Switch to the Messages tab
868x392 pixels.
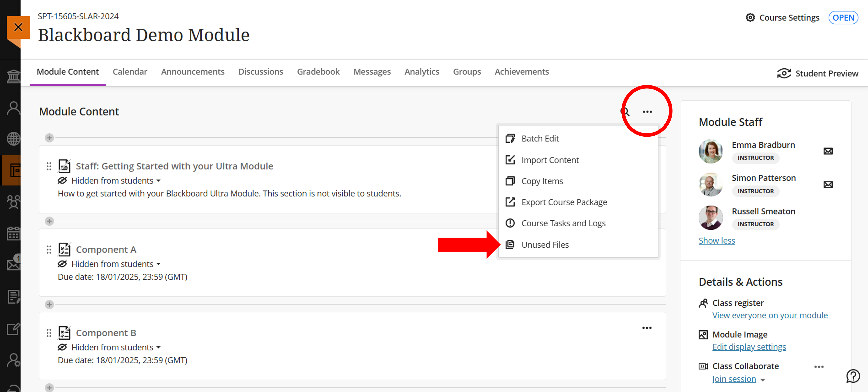click(372, 71)
